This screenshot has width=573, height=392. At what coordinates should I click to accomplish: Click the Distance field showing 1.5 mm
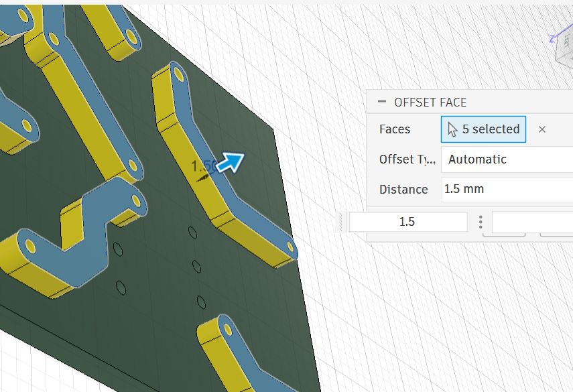click(506, 190)
